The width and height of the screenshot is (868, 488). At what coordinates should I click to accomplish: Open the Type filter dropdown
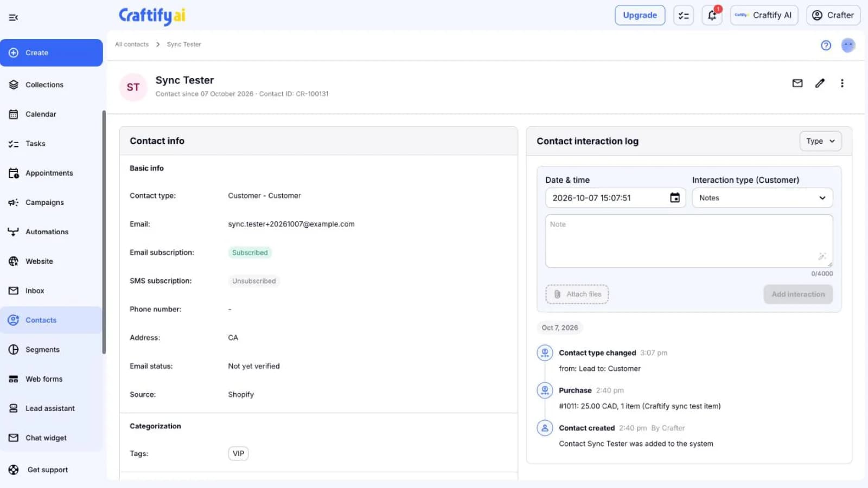point(820,141)
